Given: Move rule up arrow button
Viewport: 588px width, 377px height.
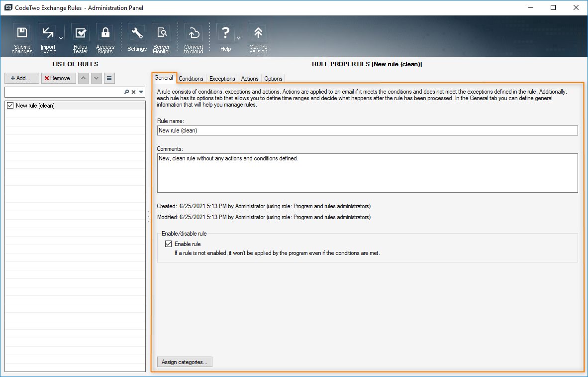Looking at the screenshot, I should [x=83, y=78].
